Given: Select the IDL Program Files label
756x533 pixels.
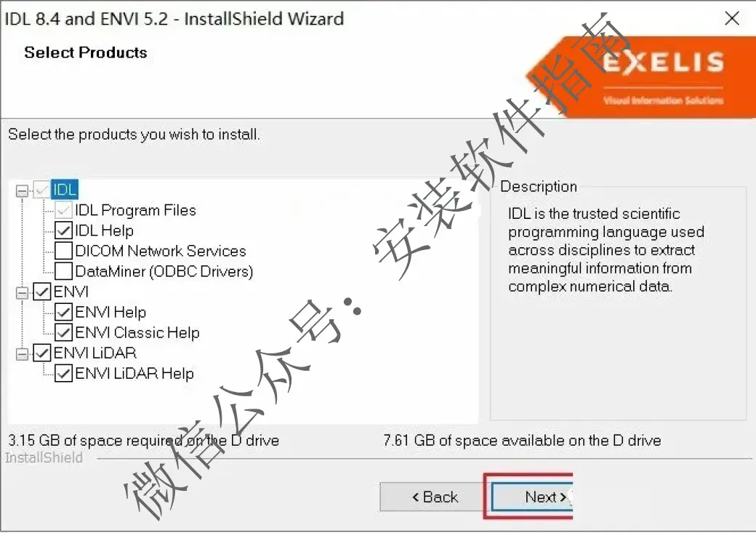Looking at the screenshot, I should click(x=135, y=210).
